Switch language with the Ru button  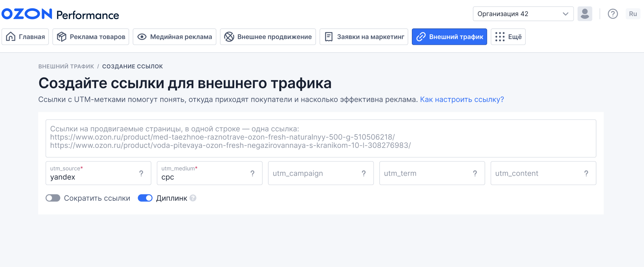point(633,14)
